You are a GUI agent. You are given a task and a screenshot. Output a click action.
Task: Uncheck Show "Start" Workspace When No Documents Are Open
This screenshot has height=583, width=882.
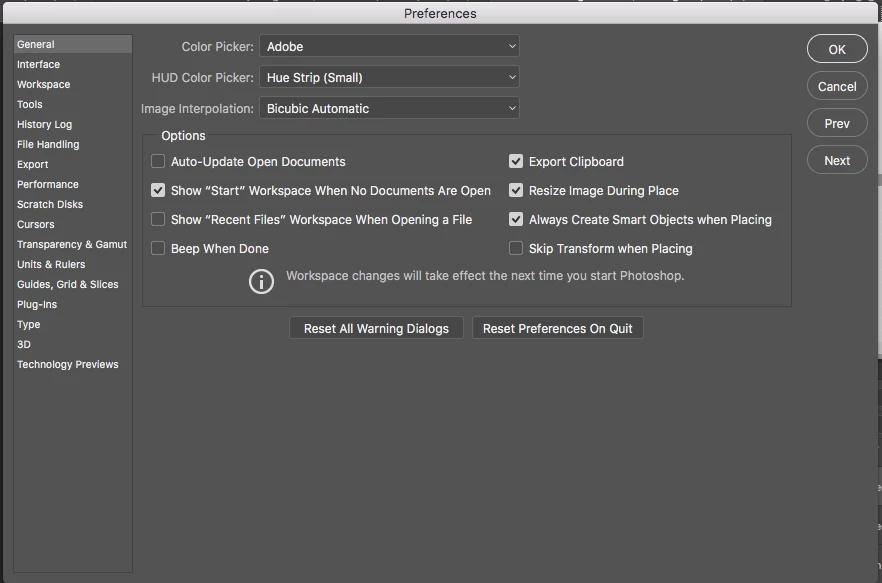click(x=158, y=191)
